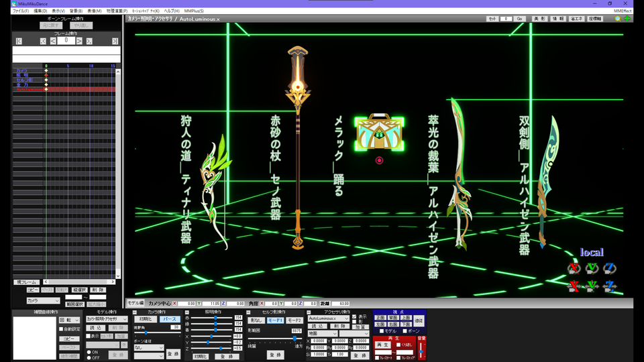
Task: Click the Y-axis rotation gizmo icon
Action: (x=592, y=269)
